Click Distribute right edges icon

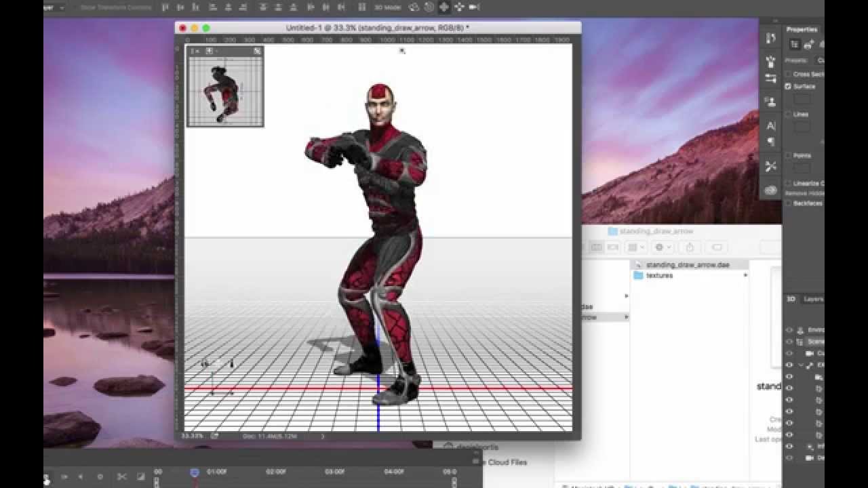click(341, 7)
